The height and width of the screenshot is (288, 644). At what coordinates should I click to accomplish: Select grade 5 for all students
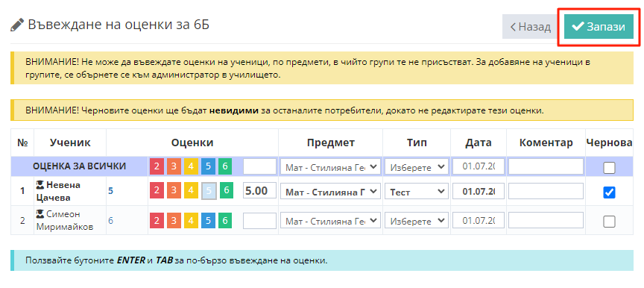[208, 167]
